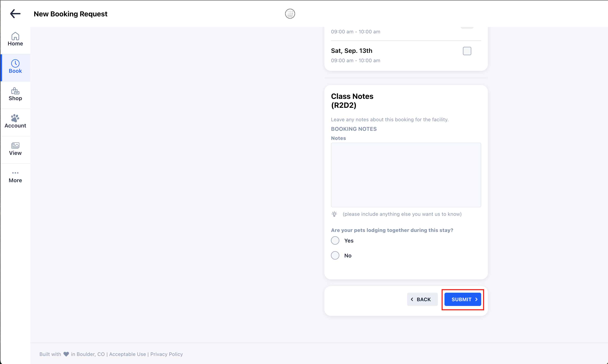
Task: Click the heart icon in footer
Action: [66, 354]
